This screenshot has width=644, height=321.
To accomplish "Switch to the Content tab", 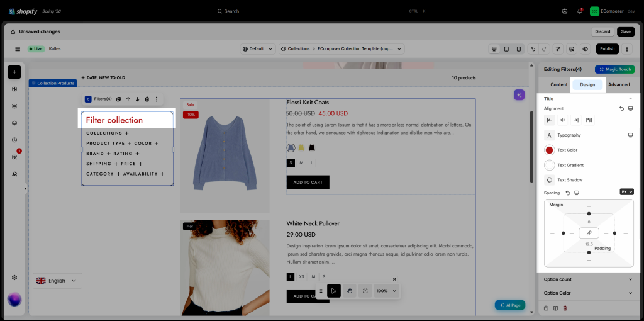I will [x=559, y=85].
